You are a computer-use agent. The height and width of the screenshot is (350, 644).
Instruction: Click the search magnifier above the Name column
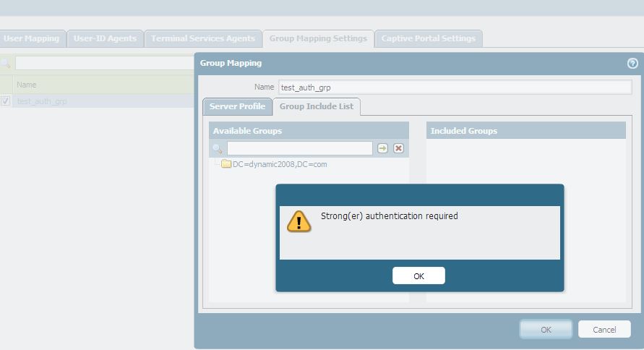(x=5, y=63)
